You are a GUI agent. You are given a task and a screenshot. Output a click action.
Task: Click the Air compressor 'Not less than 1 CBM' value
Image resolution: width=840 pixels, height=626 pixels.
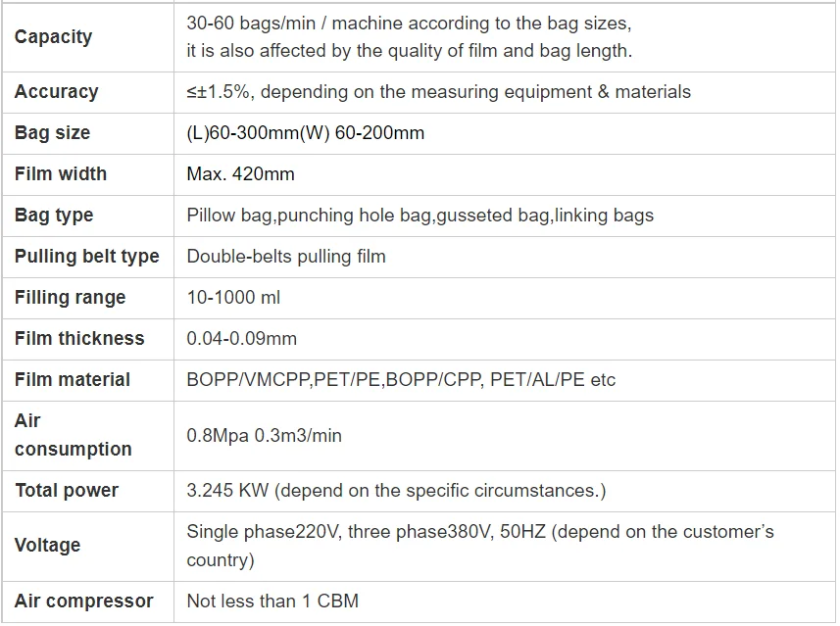[x=272, y=601]
